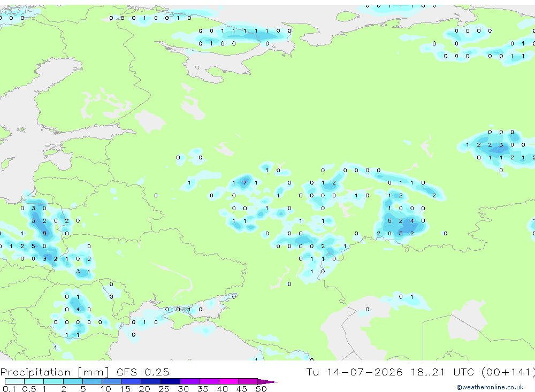Click the 5–10 mm blue legend swatch
The height and width of the screenshot is (392, 535).
click(x=92, y=381)
